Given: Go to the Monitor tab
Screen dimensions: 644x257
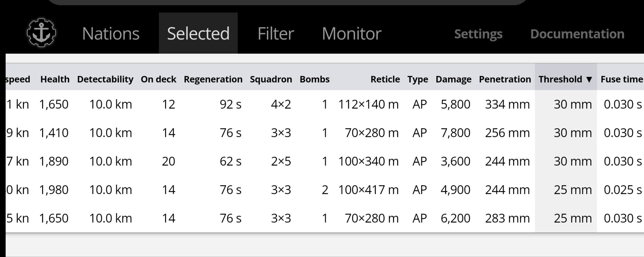Looking at the screenshot, I should tap(352, 33).
